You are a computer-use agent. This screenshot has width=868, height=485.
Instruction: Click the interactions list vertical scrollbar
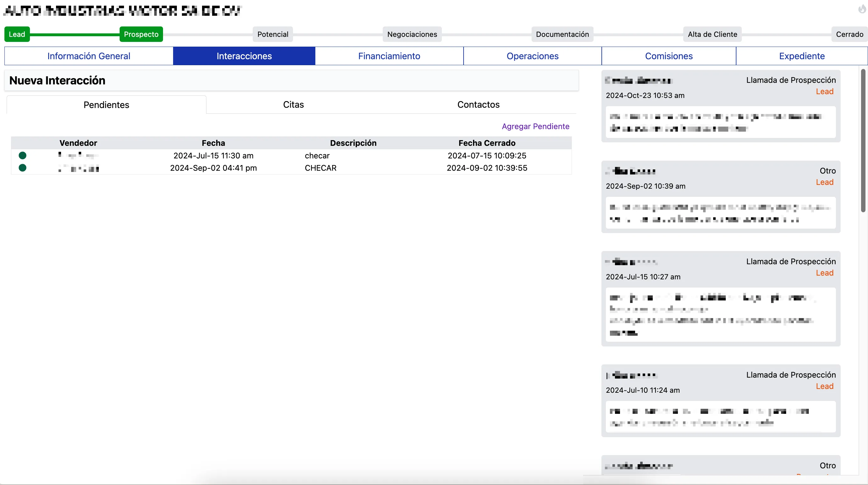(x=863, y=141)
